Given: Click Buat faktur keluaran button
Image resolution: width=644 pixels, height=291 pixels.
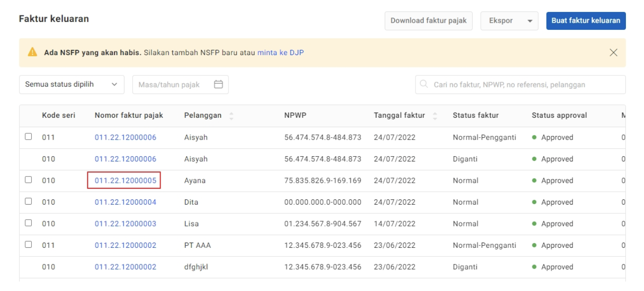Looking at the screenshot, I should tap(586, 21).
